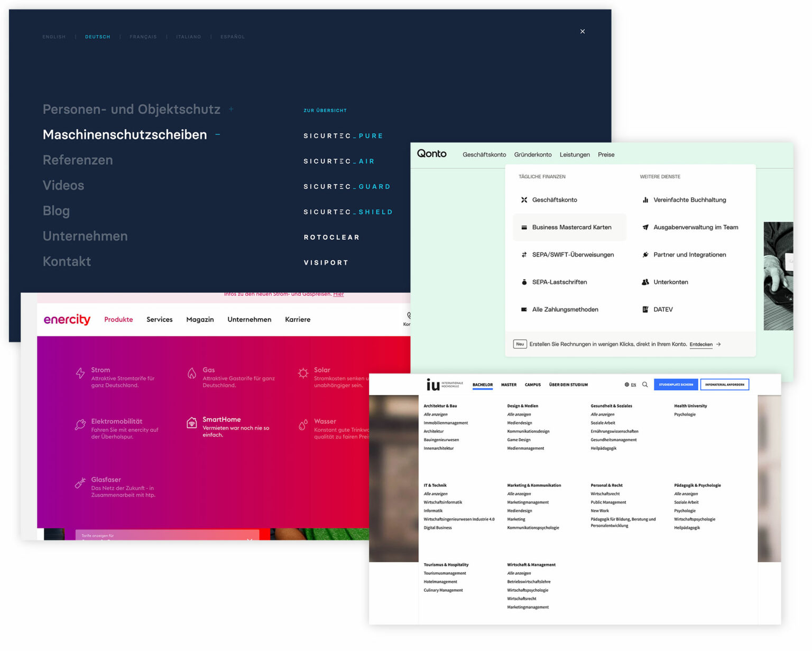Screen dimensions: 812x651
Task: Click the STUDIENPLATZ SICHERN button
Action: tap(676, 385)
